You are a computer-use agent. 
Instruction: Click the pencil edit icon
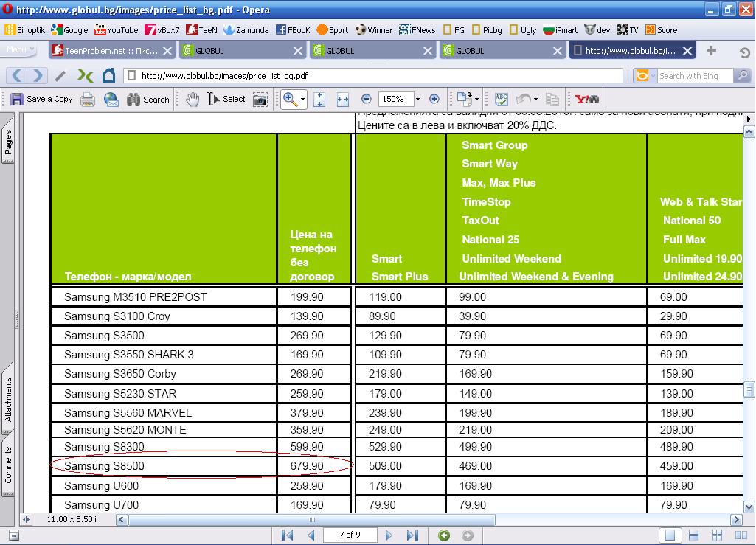[x=60, y=76]
